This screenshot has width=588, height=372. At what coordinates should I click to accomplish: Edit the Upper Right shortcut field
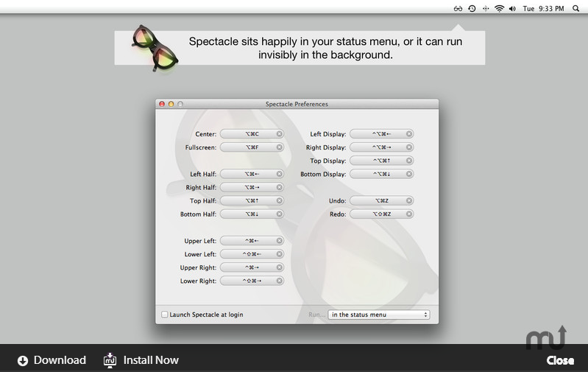pyautogui.click(x=252, y=267)
